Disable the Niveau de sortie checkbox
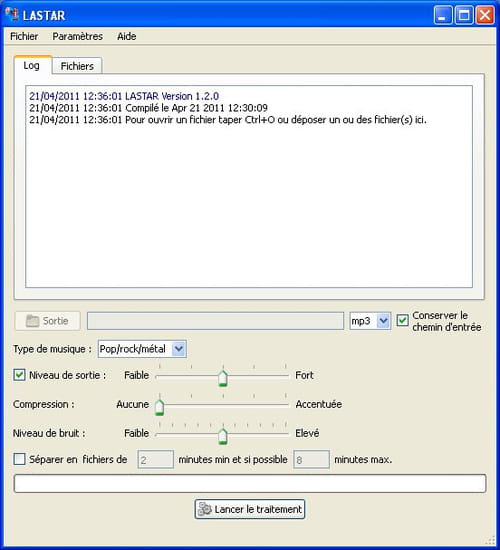The width and height of the screenshot is (500, 550). 19,375
